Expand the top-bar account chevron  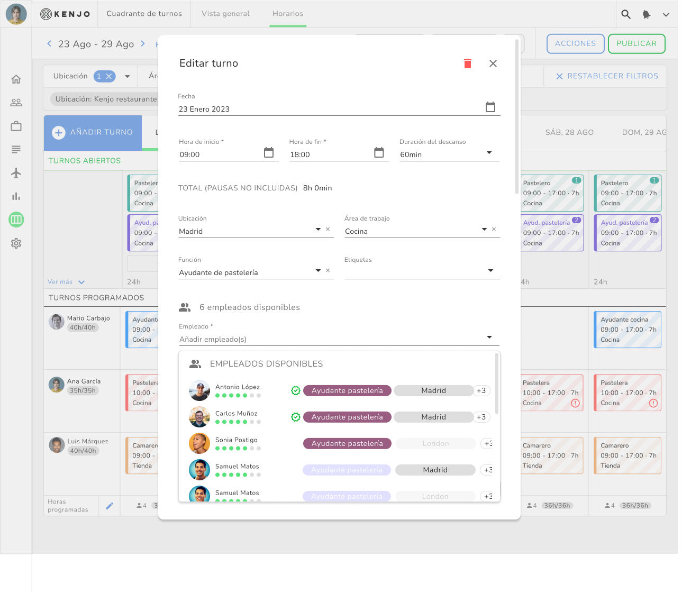point(666,15)
